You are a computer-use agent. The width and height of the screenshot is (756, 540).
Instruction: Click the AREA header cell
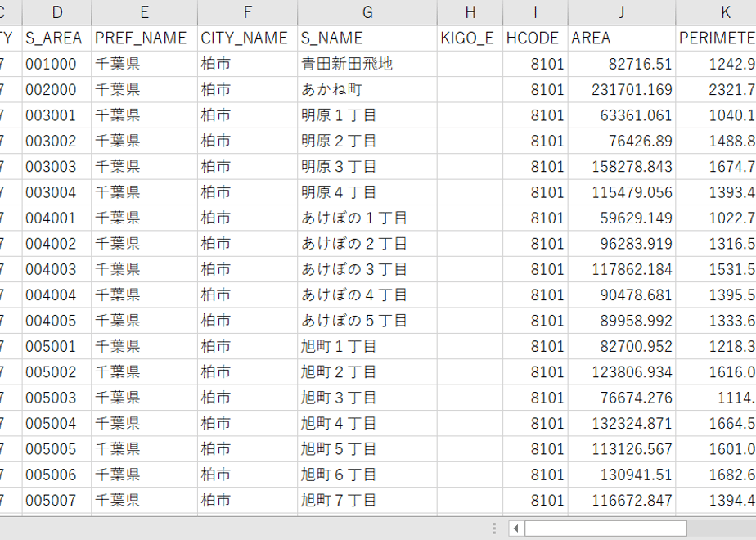click(x=622, y=38)
